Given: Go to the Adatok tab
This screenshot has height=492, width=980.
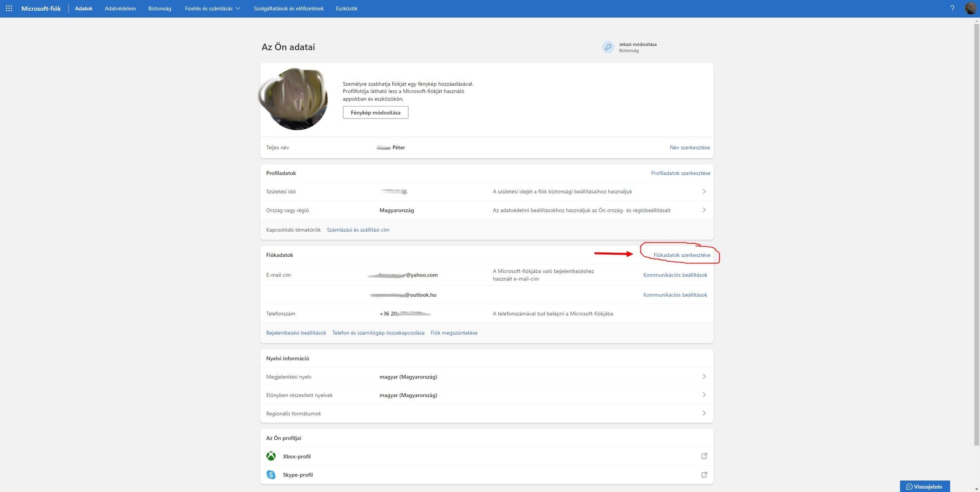Looking at the screenshot, I should pos(84,8).
